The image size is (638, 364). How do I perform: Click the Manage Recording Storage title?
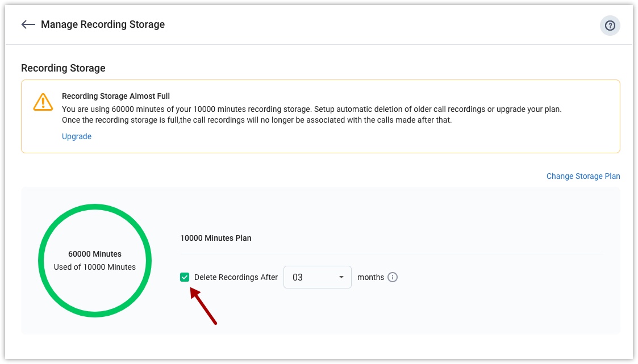click(103, 24)
